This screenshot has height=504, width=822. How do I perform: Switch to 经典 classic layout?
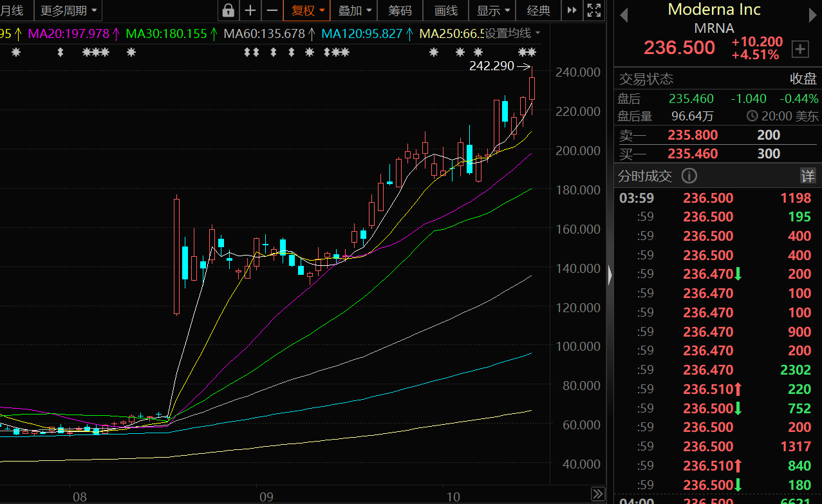coord(539,10)
